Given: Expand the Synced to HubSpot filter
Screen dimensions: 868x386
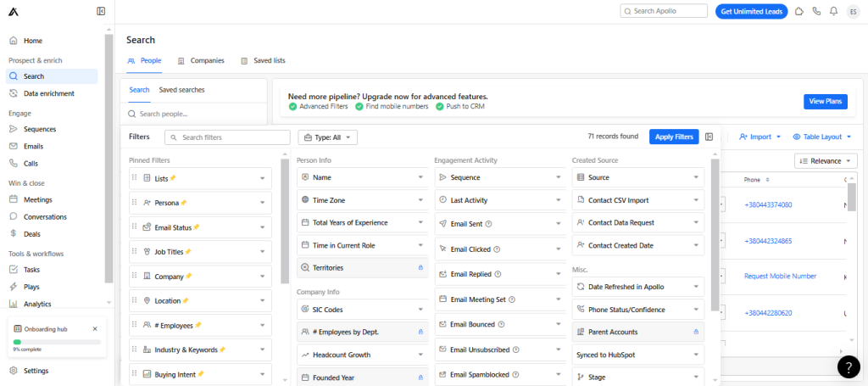Looking at the screenshot, I should click(x=638, y=355).
